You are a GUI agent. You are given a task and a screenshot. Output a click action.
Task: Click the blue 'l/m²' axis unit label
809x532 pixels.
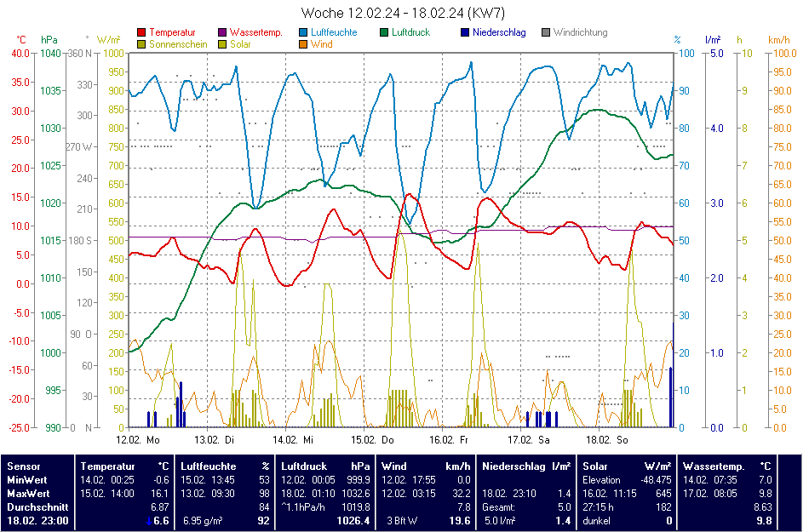tap(713, 40)
